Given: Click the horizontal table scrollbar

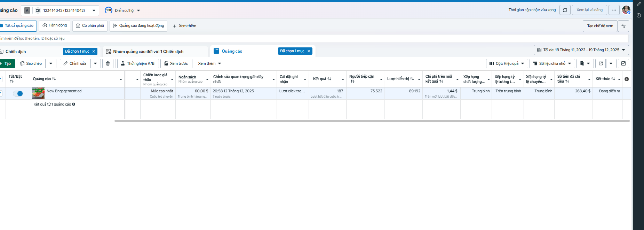Looking at the screenshot, I should (x=372, y=121).
